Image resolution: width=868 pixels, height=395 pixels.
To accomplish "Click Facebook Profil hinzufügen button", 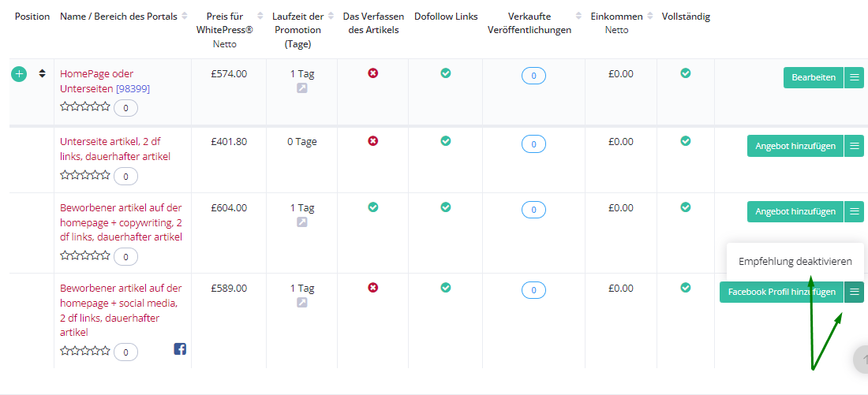I will click(782, 292).
